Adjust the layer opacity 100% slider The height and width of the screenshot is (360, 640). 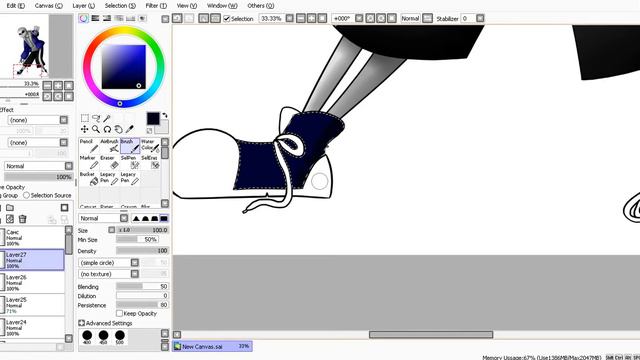pyautogui.click(x=39, y=177)
